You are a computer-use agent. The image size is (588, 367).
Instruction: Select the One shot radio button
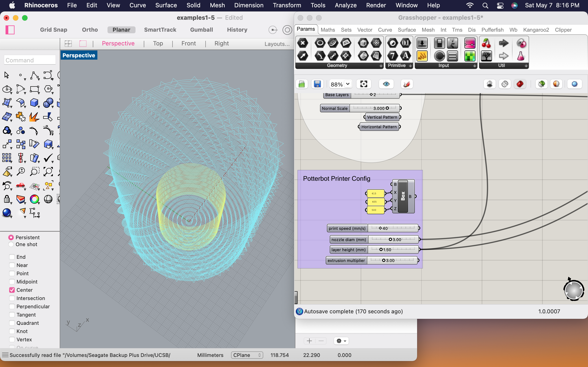[x=11, y=245]
